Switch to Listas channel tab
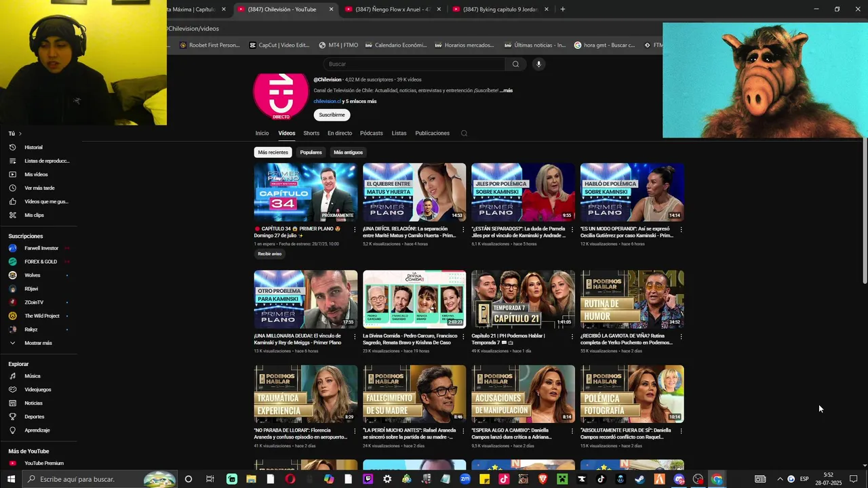This screenshot has width=868, height=488. pyautogui.click(x=399, y=134)
